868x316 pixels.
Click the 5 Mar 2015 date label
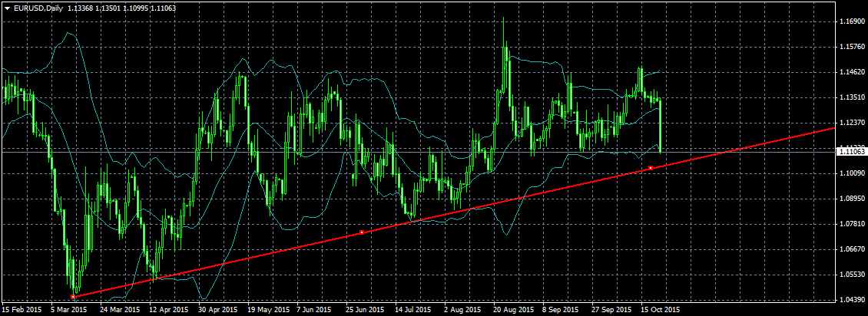click(x=68, y=309)
